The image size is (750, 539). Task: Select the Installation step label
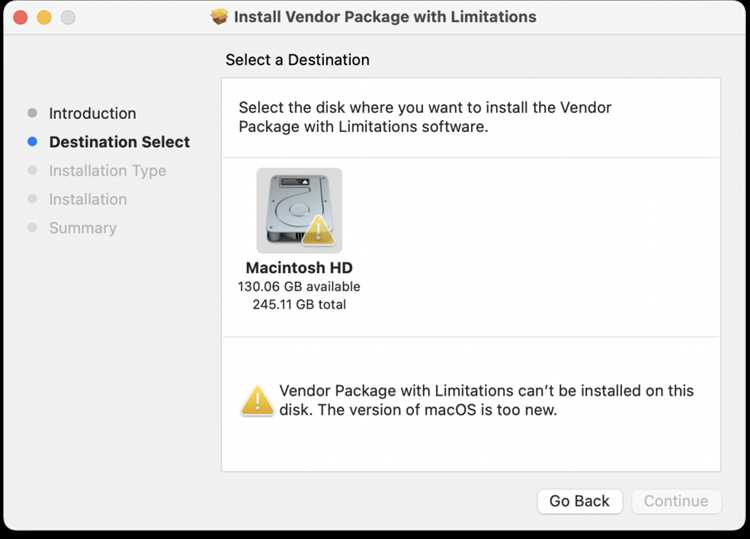[88, 199]
